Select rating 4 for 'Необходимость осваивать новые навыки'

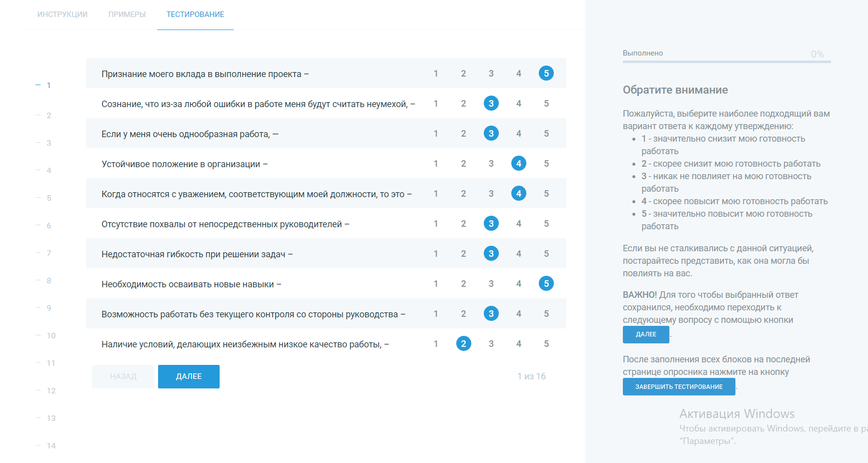coord(519,284)
